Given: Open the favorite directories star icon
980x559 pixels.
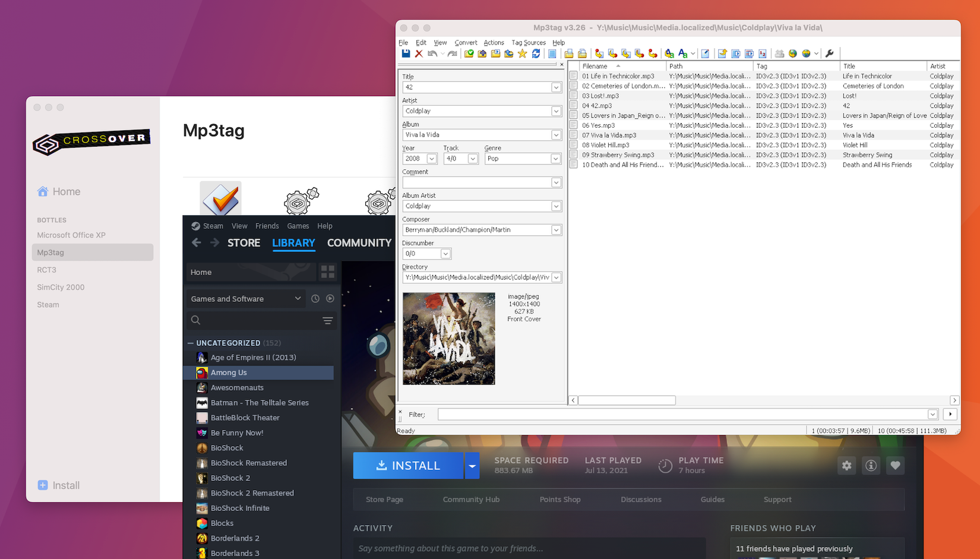Looking at the screenshot, I should (522, 53).
